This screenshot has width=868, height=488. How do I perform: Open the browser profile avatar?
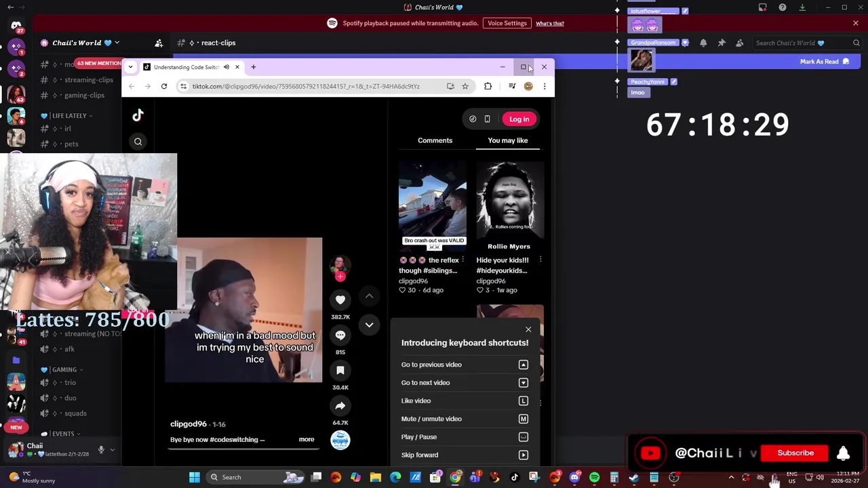pyautogui.click(x=528, y=86)
